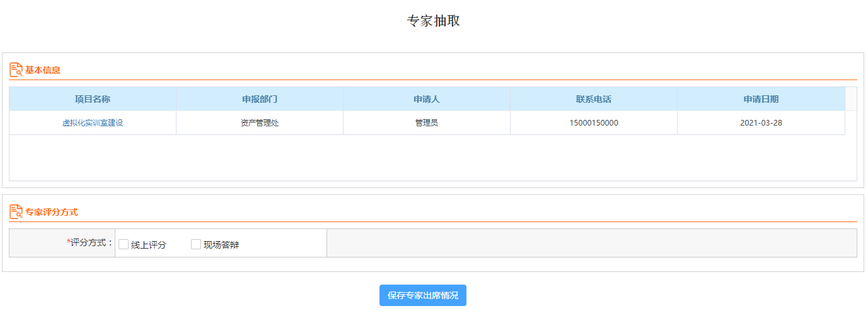
Task: Select the 申报部门 column header
Action: point(260,99)
